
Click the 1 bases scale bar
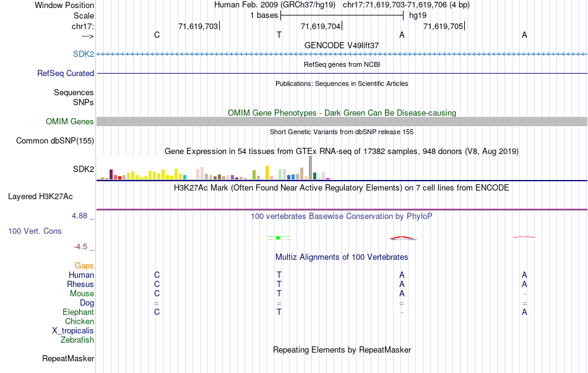[342, 15]
